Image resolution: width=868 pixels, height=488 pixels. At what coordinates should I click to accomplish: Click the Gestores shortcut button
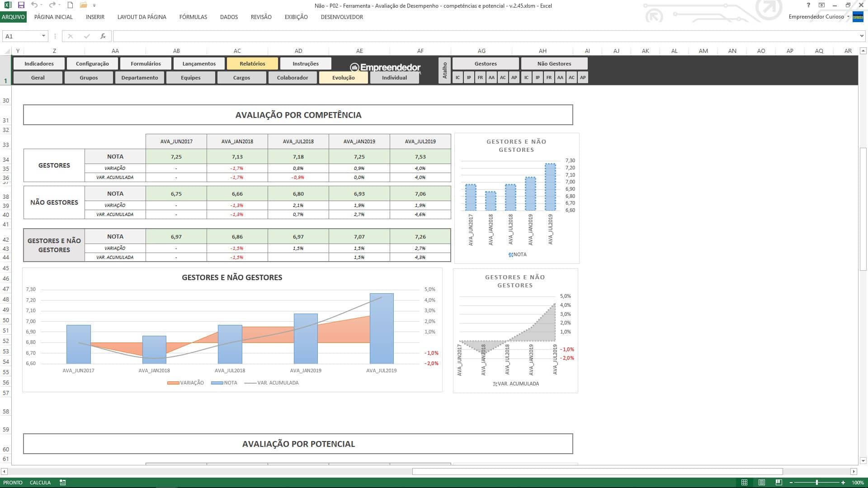coord(486,64)
